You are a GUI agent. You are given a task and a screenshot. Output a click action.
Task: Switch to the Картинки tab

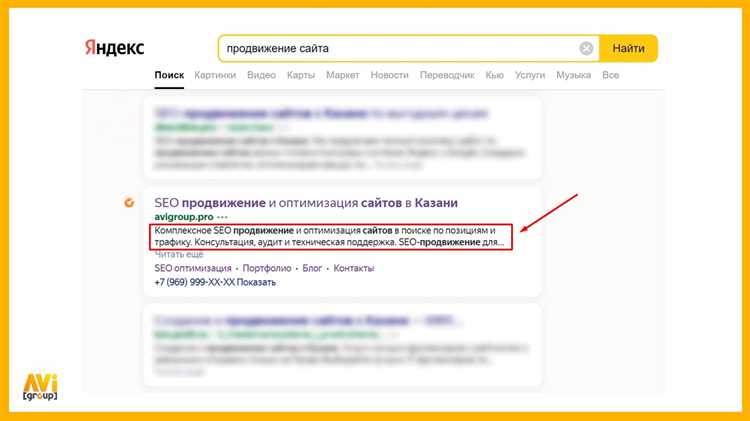tap(215, 75)
